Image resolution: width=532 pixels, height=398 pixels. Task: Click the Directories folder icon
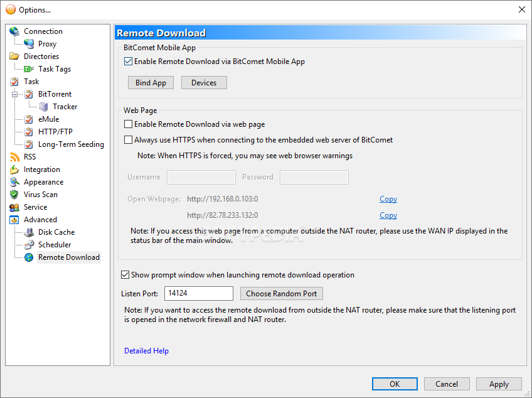[x=14, y=56]
